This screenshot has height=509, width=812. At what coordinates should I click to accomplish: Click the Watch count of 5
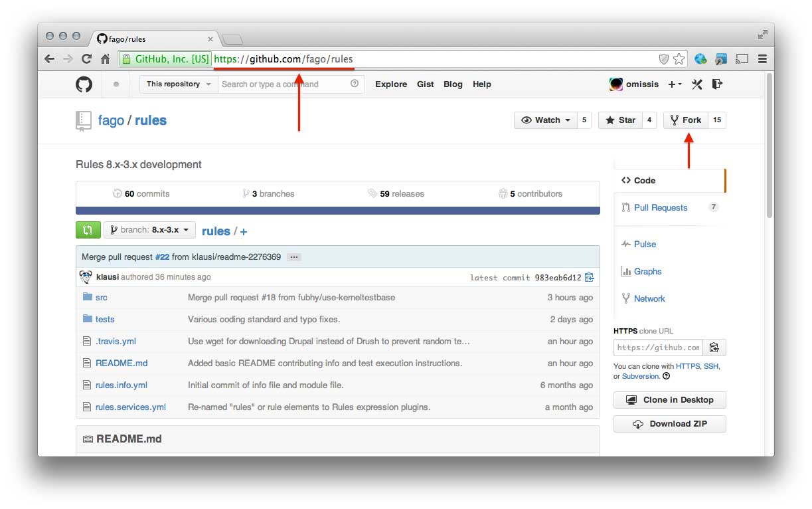(584, 120)
